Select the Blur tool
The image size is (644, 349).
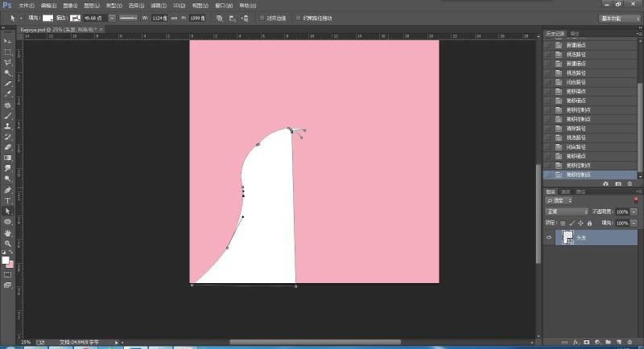pyautogui.click(x=7, y=168)
